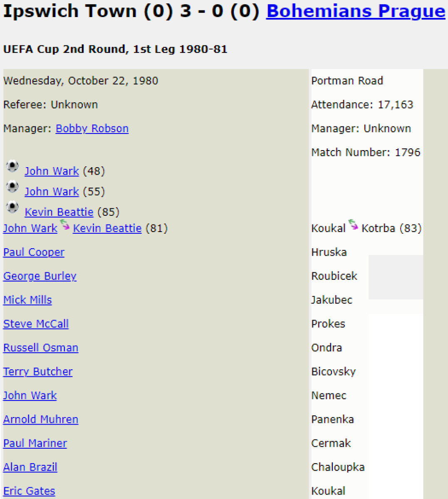Open manager Bobby Robson's profile link
This screenshot has width=448, height=499.
[92, 128]
